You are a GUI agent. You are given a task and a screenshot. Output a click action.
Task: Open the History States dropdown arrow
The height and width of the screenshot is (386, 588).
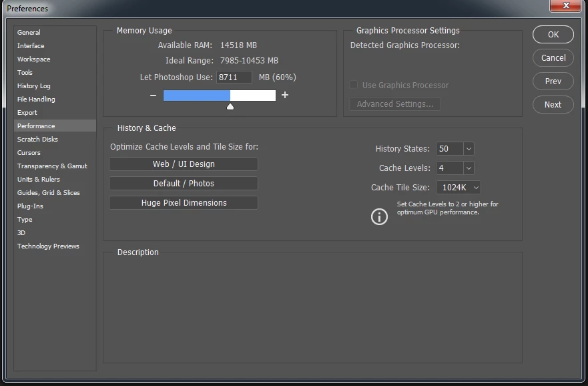[x=469, y=148]
